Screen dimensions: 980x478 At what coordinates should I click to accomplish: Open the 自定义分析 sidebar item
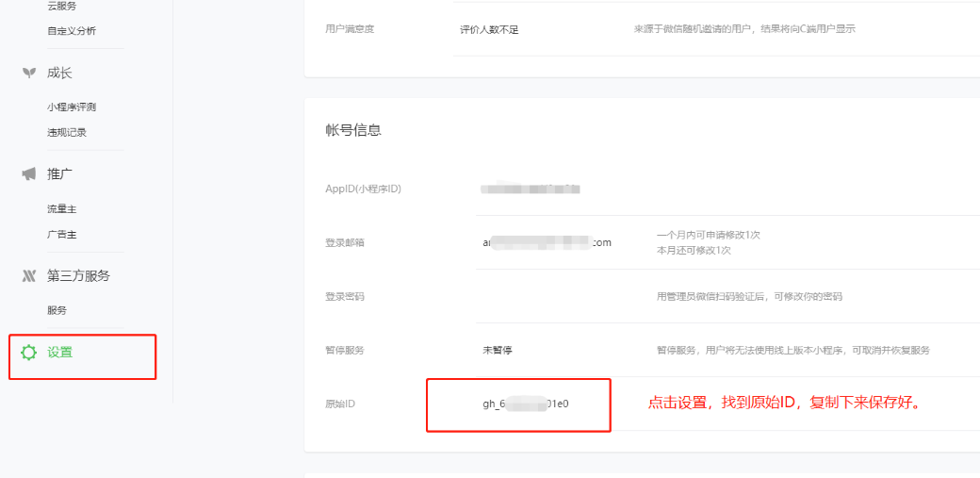pos(72,31)
